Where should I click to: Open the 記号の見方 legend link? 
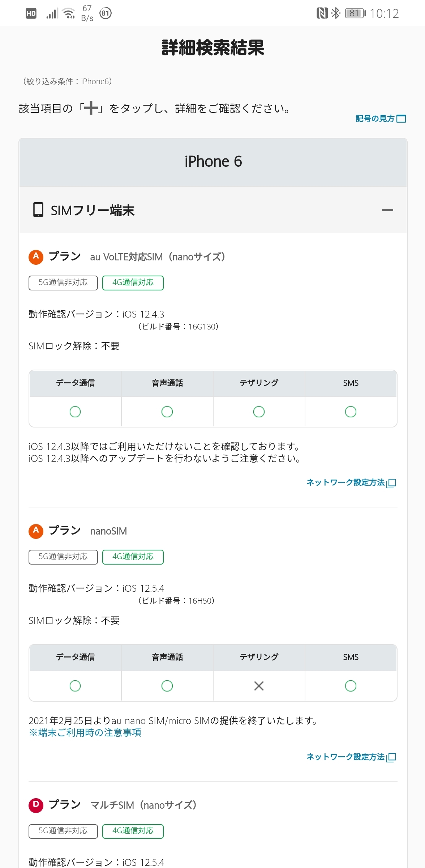click(x=380, y=119)
